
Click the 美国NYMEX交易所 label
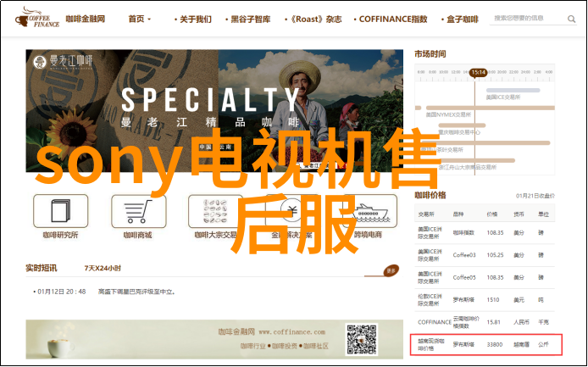tap(448, 114)
